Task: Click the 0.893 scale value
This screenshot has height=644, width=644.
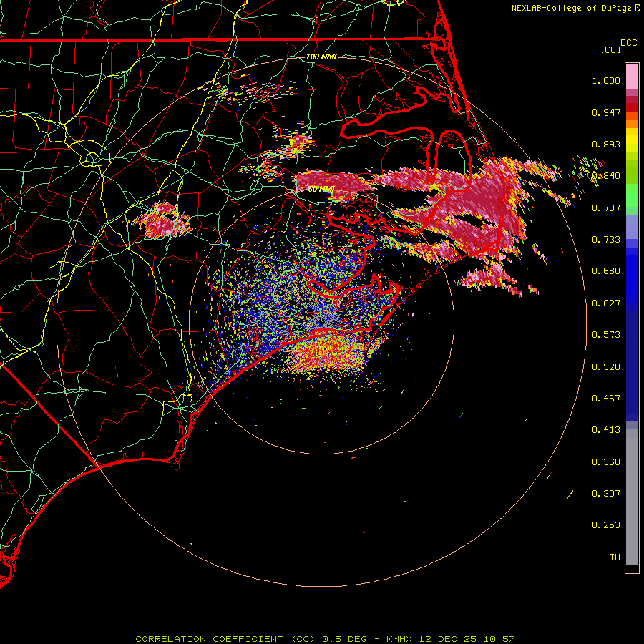Action: pyautogui.click(x=606, y=144)
